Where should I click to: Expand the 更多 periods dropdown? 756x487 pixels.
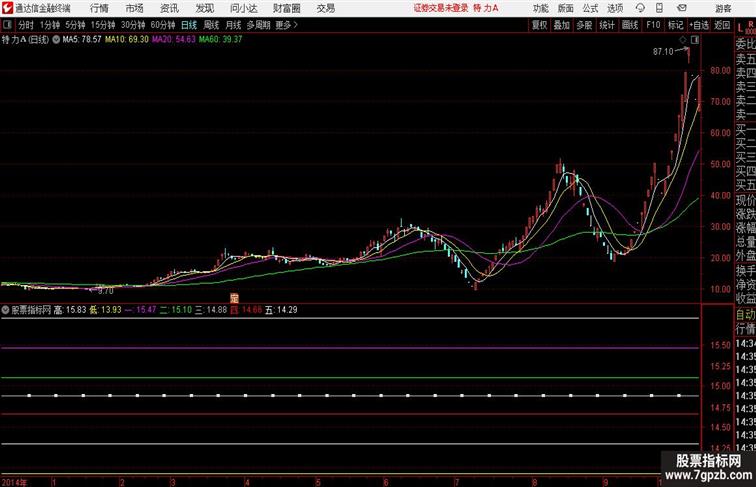286,25
